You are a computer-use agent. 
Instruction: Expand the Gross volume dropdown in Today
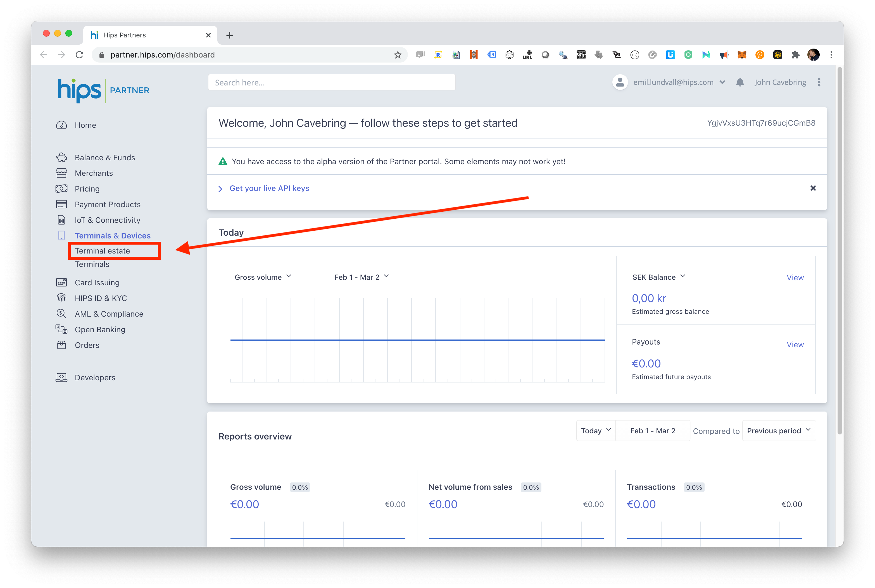263,277
